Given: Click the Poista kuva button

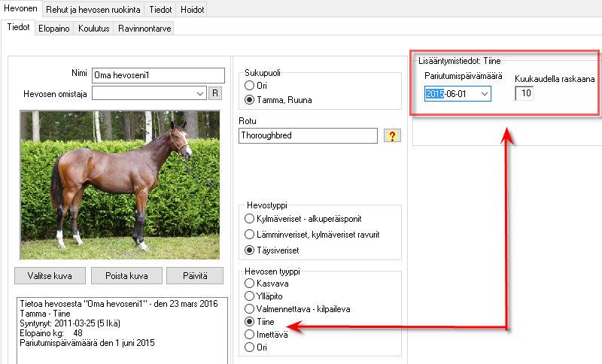Looking at the screenshot, I should point(126,276).
